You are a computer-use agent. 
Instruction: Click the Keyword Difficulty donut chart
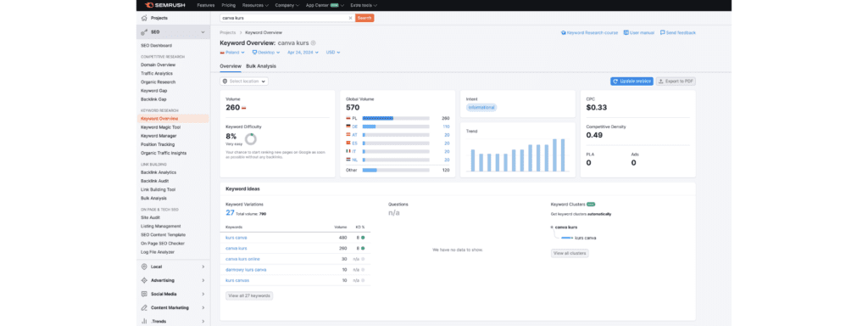[x=251, y=138]
